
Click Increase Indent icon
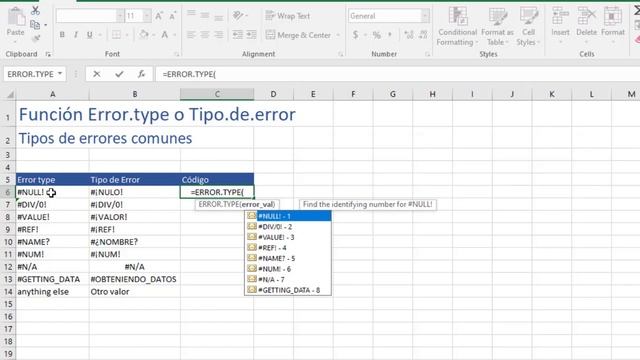[251, 35]
